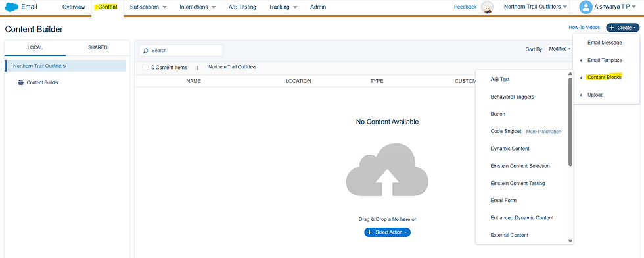644x258 pixels.
Task: Click the Salesforce cloud logo
Action: (12, 7)
